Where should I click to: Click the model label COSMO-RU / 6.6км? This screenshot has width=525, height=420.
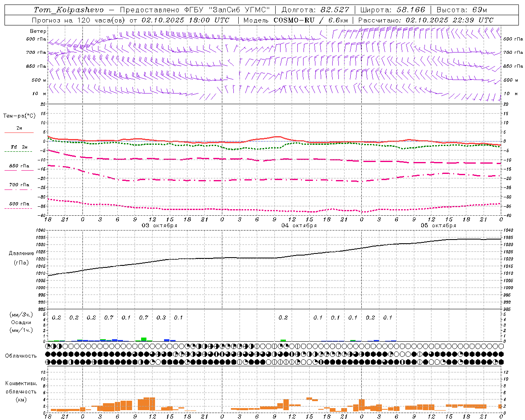(311, 20)
